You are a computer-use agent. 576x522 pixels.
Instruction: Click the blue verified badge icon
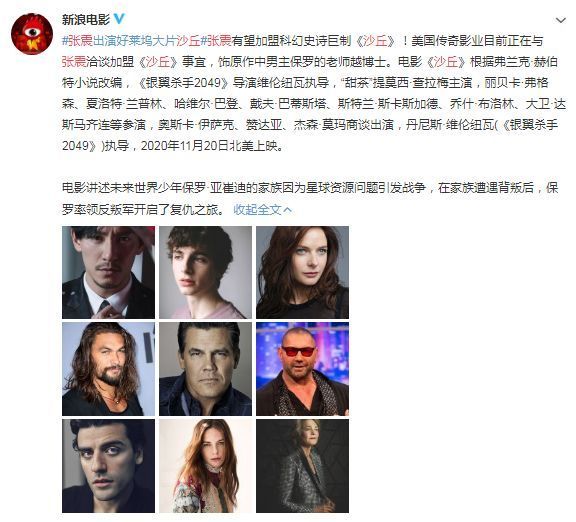pos(119,18)
